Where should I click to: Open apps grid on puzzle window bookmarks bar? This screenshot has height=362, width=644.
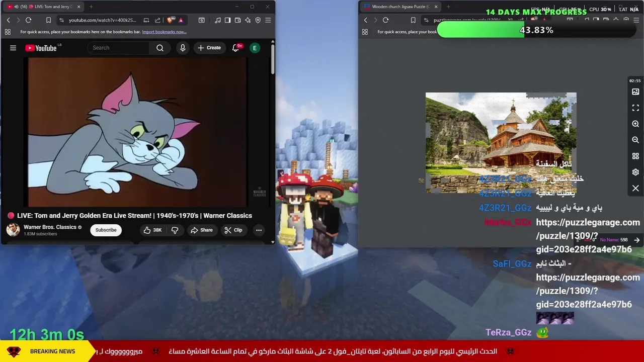365,32
